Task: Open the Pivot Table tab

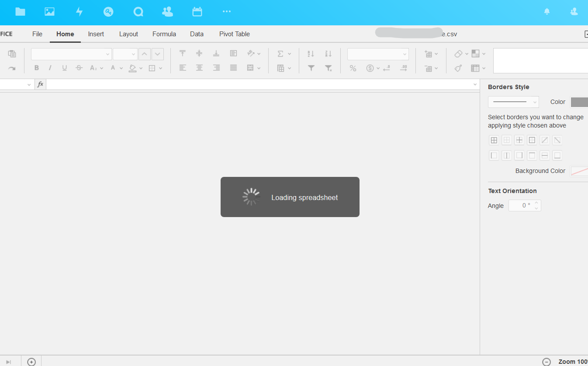Action: [234, 34]
